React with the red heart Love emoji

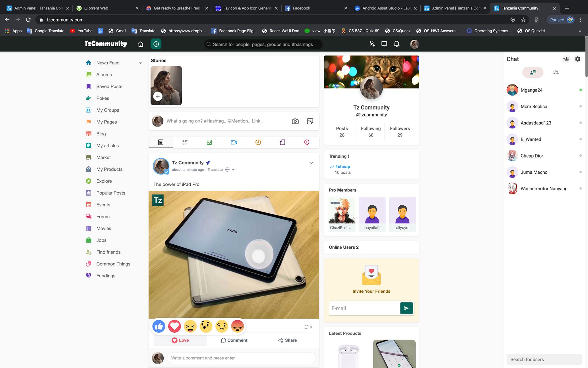pos(175,326)
